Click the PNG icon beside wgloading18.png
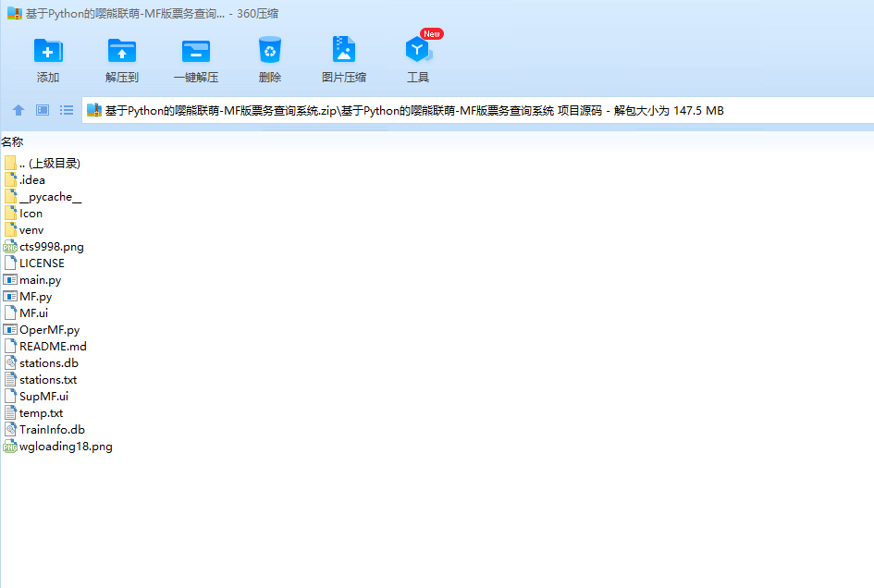This screenshot has height=588, width=874. 10,447
